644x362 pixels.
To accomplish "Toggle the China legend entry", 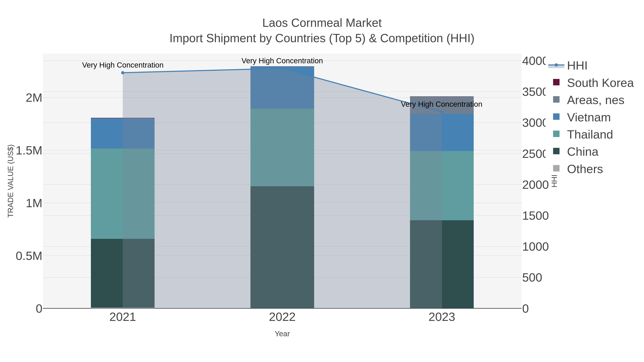I will [575, 152].
